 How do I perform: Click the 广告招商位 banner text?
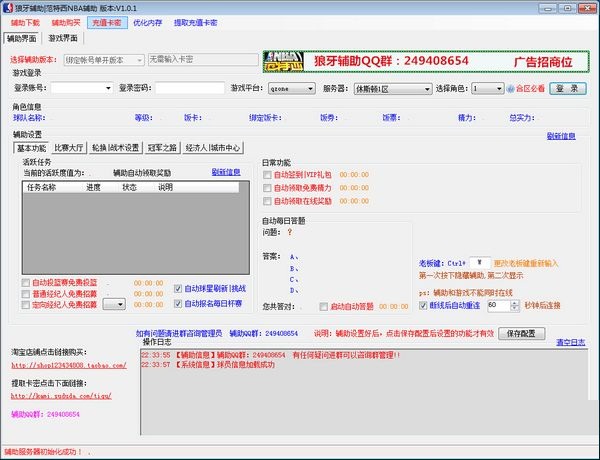point(543,62)
